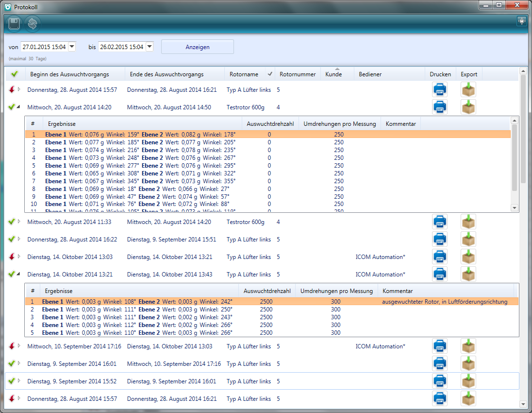Viewport: 532px width, 413px height.
Task: Collapse the row ending 20. August 14:50
Action: click(18, 107)
